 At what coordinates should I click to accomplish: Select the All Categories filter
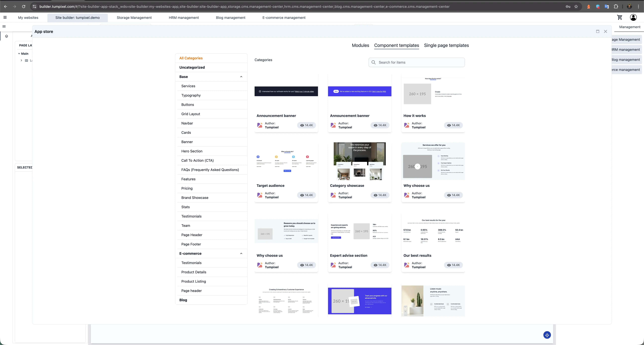point(191,58)
